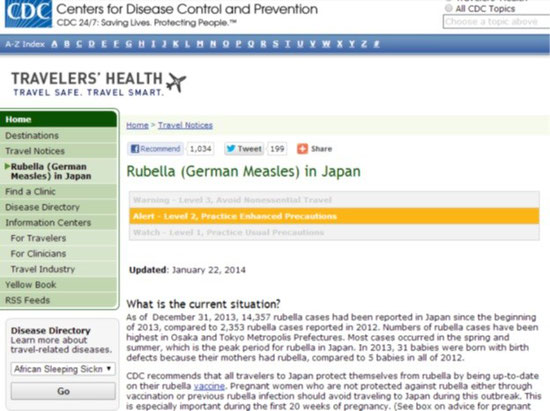Click letter R in the A-Z Index

263,44
